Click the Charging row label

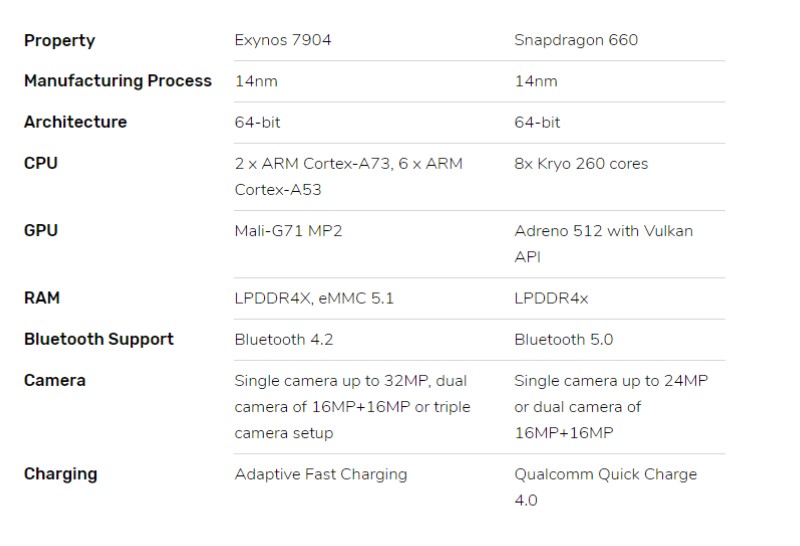(60, 474)
